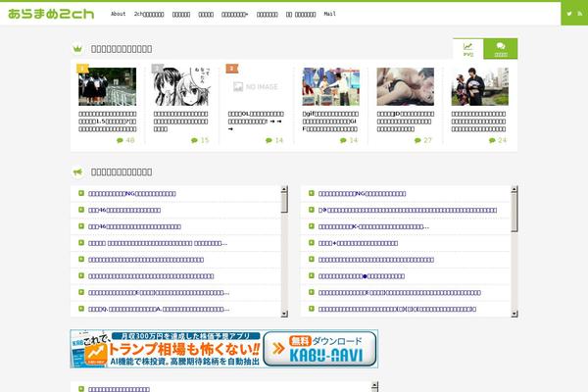
Task: Open the Mail navigation link
Action: [329, 14]
